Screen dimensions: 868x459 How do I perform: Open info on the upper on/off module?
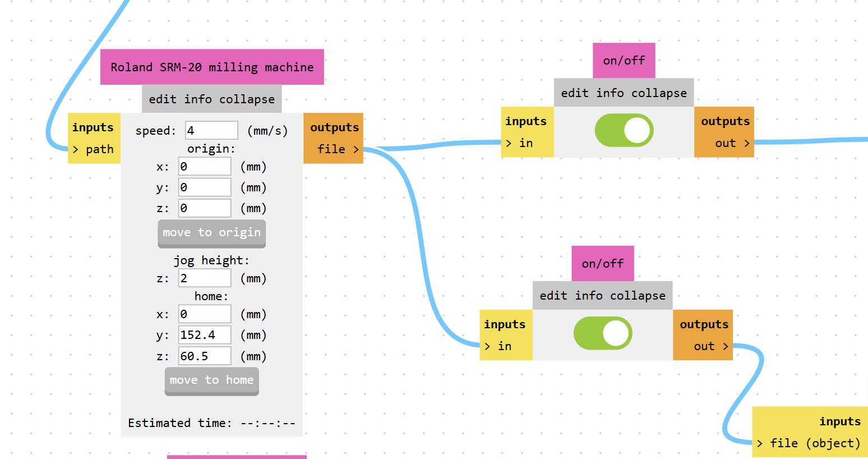[x=610, y=93]
